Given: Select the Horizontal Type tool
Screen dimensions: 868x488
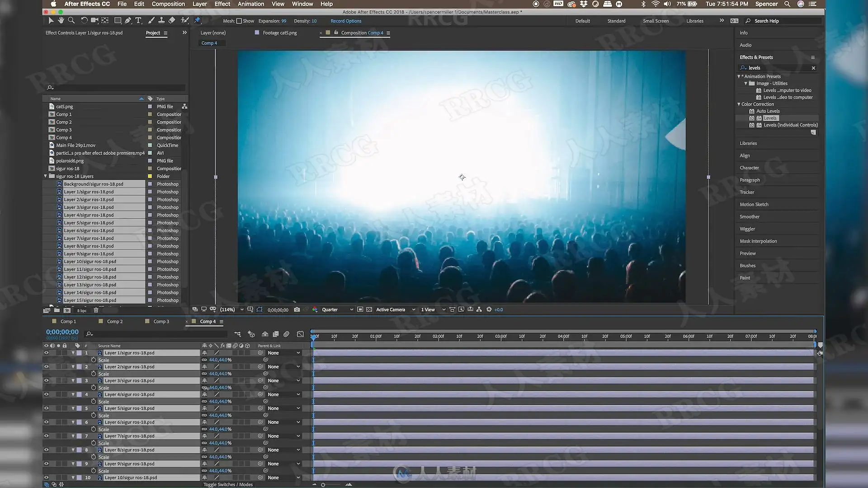Looking at the screenshot, I should coord(138,20).
